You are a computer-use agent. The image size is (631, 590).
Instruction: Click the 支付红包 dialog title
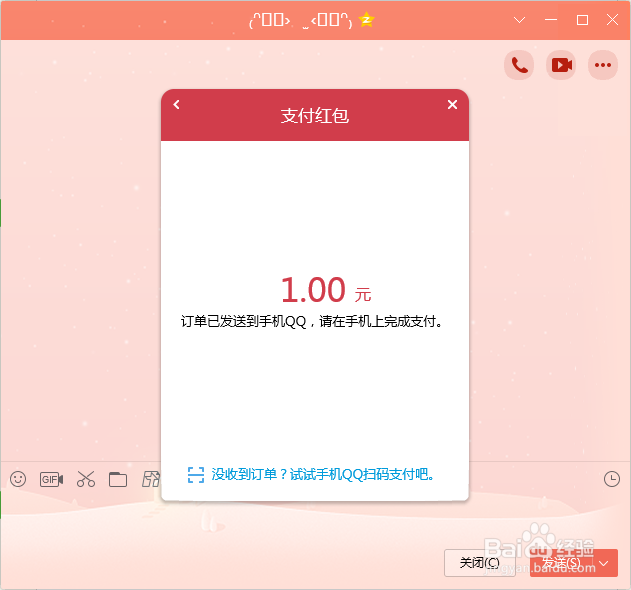click(x=315, y=116)
